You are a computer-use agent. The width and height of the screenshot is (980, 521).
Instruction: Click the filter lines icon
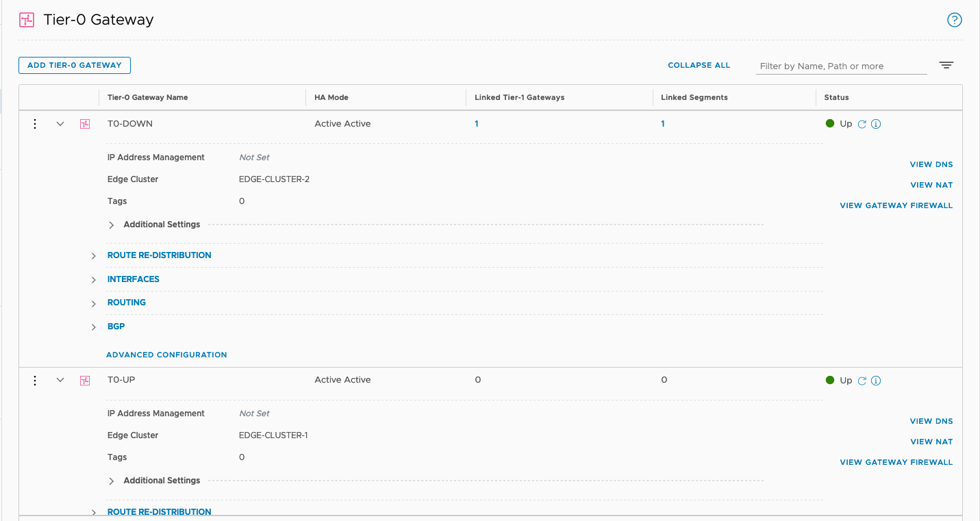pos(946,66)
